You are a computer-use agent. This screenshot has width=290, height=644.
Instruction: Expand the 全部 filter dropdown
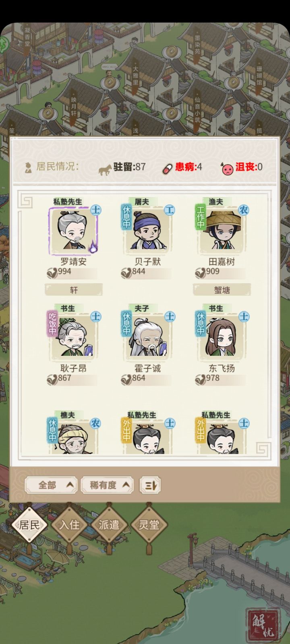[x=51, y=485]
